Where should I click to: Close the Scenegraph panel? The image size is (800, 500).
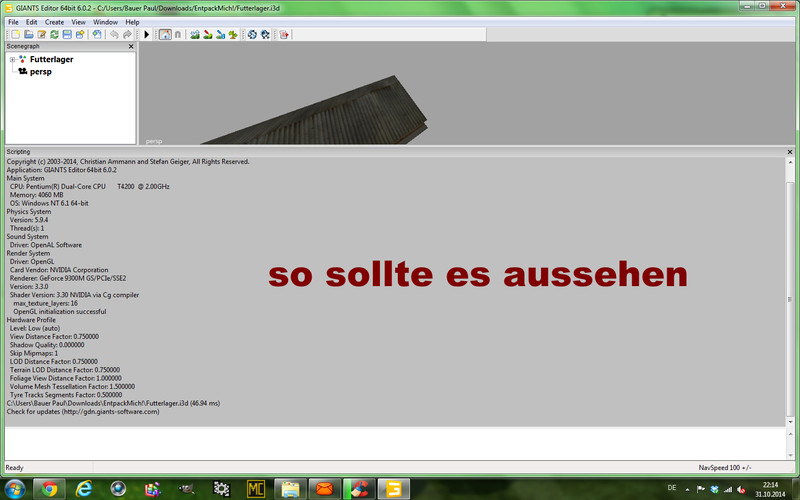tap(131, 46)
